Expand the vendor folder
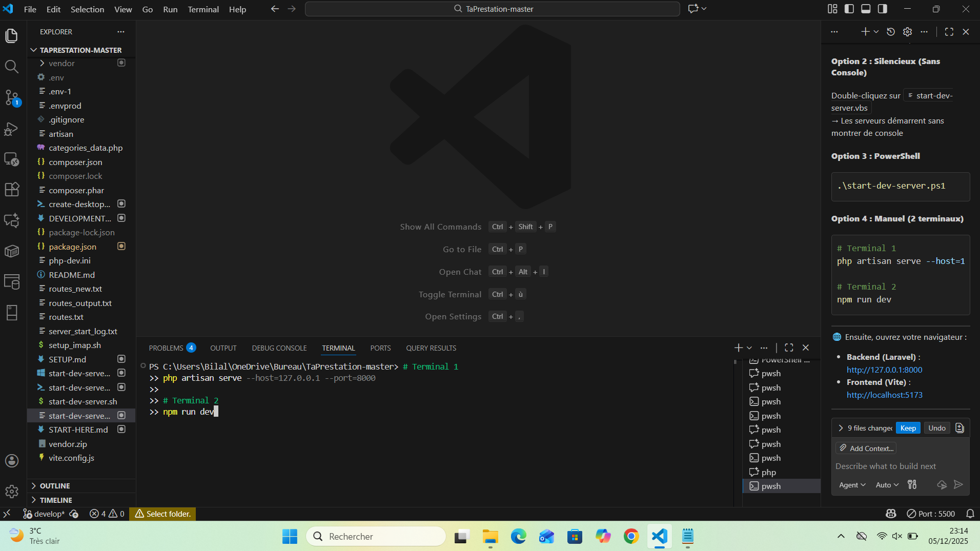This screenshot has width=980, height=551. tap(62, 63)
